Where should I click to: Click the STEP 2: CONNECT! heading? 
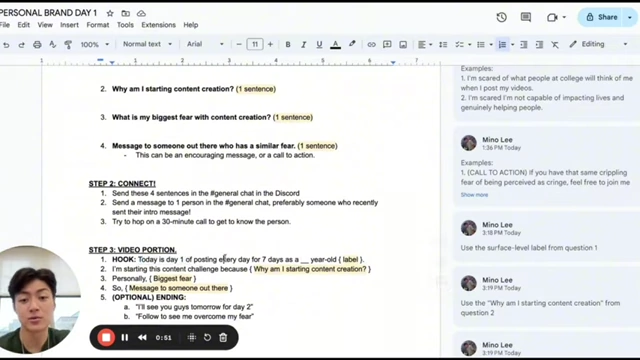(x=122, y=184)
